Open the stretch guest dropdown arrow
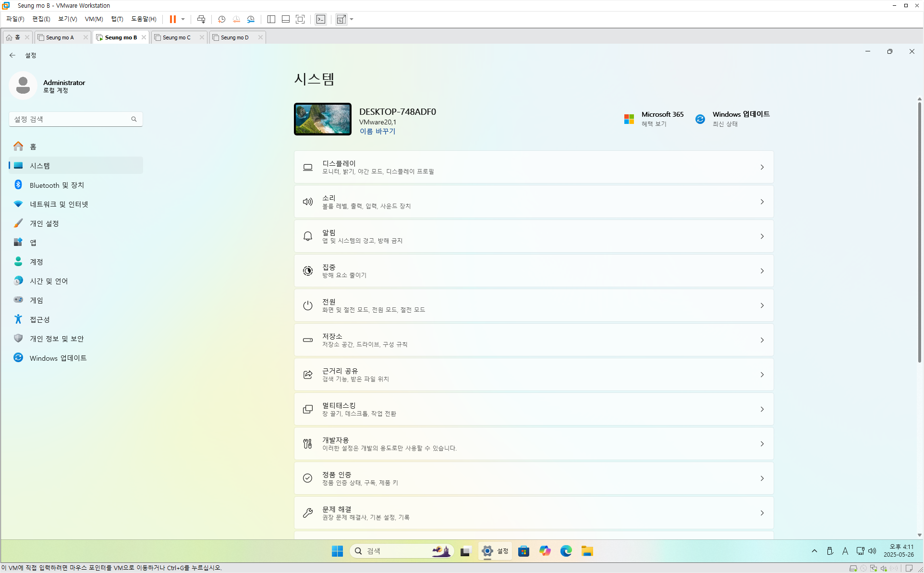Screen dimensions: 924x573 pyautogui.click(x=352, y=19)
